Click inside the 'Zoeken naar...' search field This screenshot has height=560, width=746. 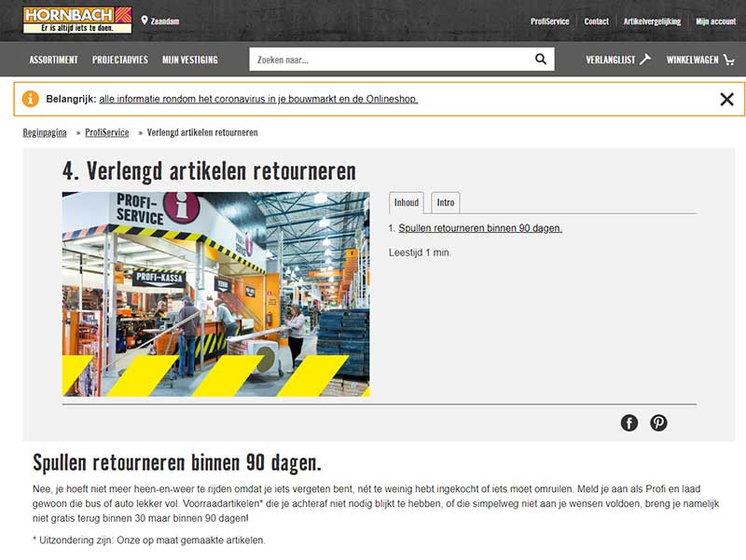[x=373, y=59]
